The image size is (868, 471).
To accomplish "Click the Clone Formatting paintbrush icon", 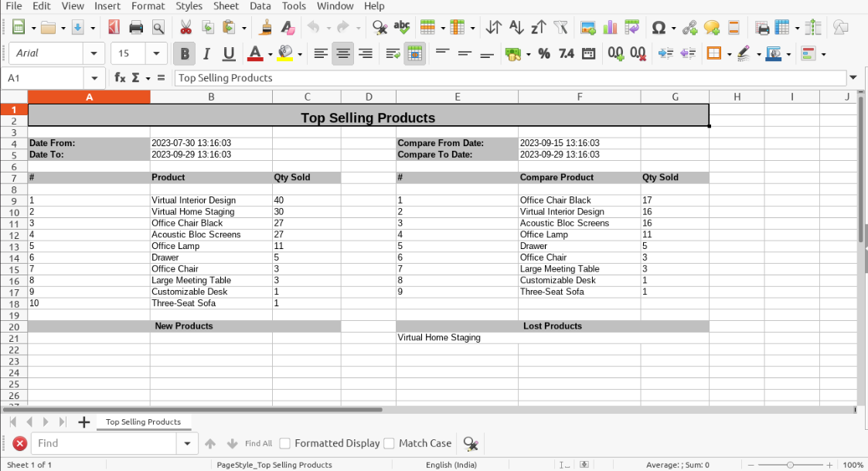I will point(266,27).
